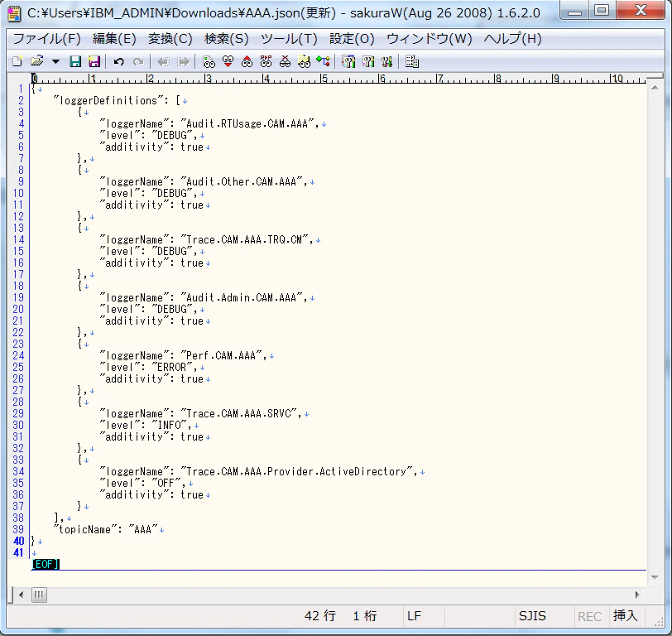Place cursor on the "Perf.CAM.AAA" loggerName line
The image size is (672, 636).
[183, 355]
